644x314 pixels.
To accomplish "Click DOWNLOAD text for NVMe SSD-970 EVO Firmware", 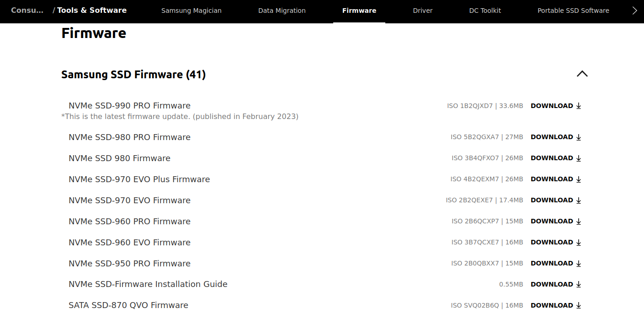I will (552, 200).
